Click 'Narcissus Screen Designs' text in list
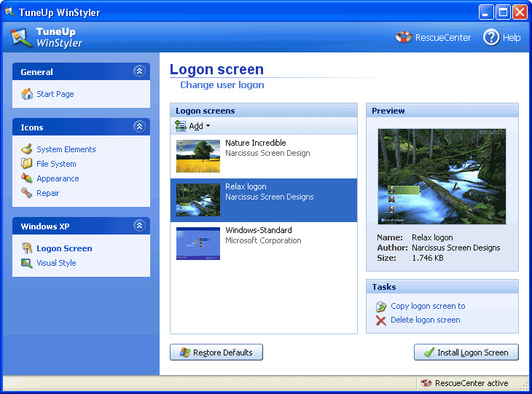The height and width of the screenshot is (394, 532). point(270,197)
